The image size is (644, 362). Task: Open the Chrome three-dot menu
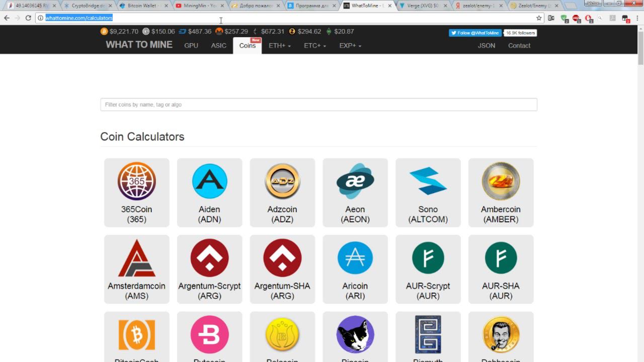point(637,18)
